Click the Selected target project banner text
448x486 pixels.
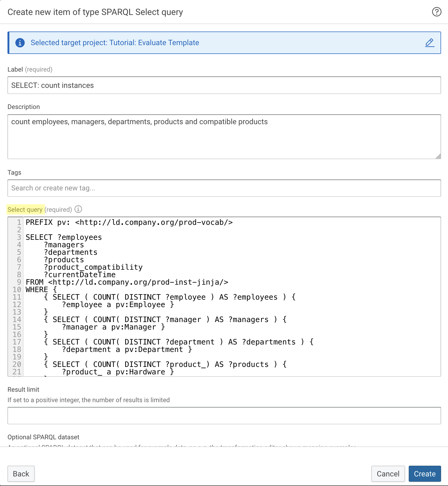[115, 43]
